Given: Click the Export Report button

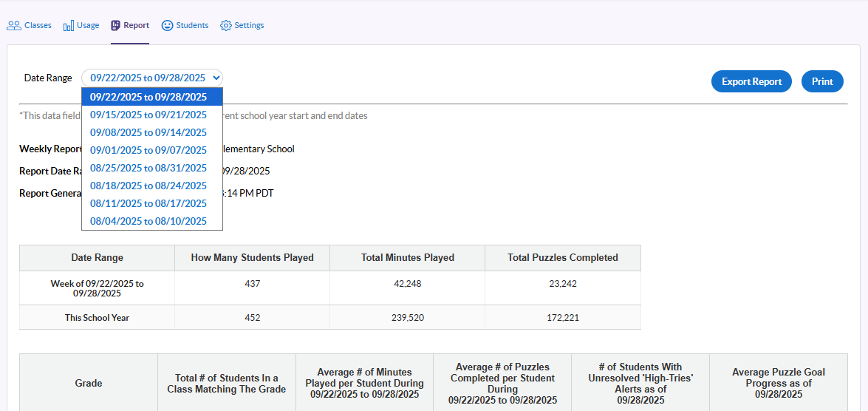Looking at the screenshot, I should (752, 81).
